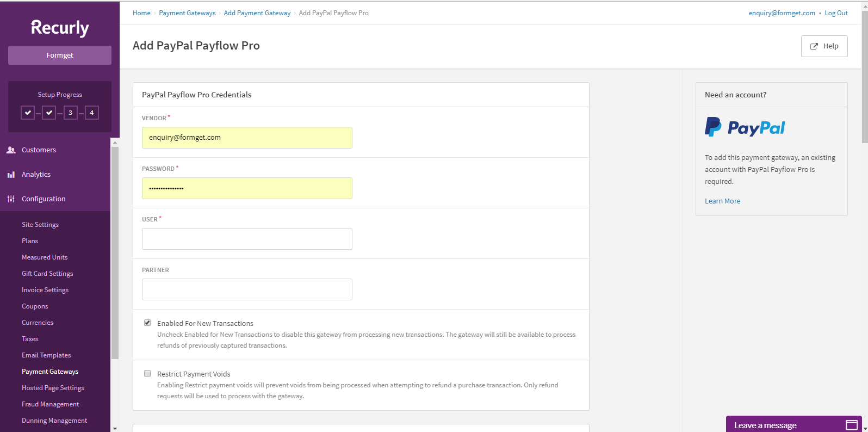Open setup progress step 3

coord(70,113)
